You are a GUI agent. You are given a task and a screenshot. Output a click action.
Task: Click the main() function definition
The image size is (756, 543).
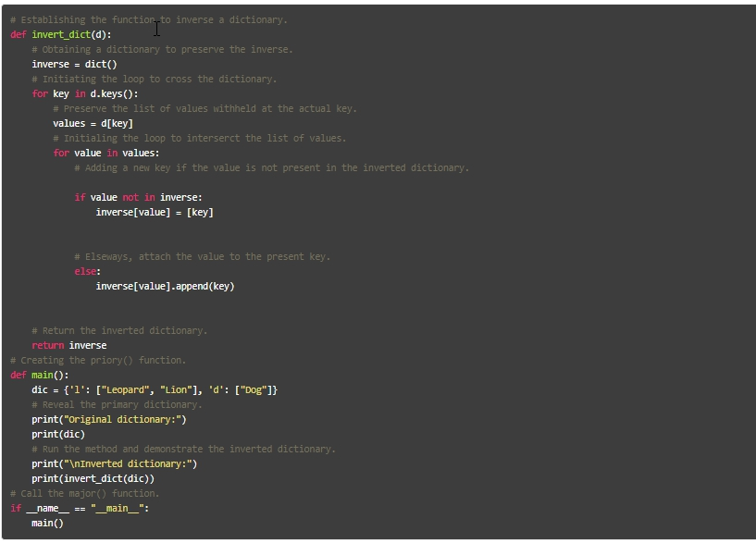[x=43, y=375]
